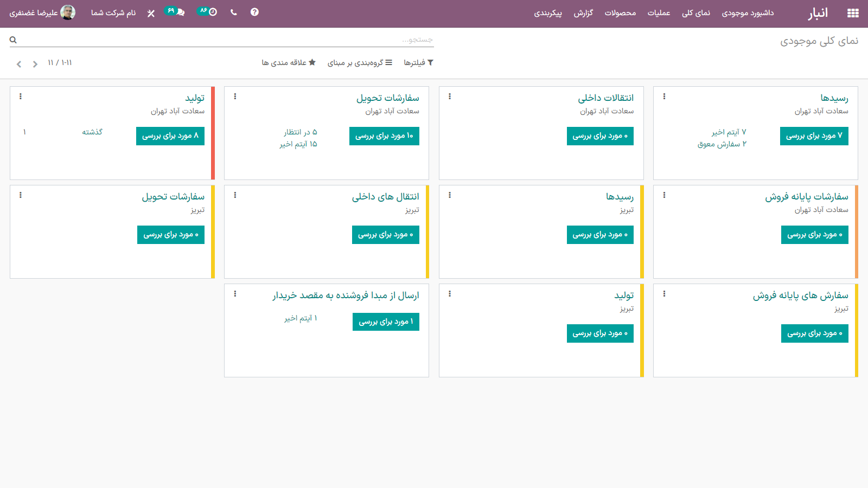Open kebab menu on تولید تبریز card

point(450,294)
